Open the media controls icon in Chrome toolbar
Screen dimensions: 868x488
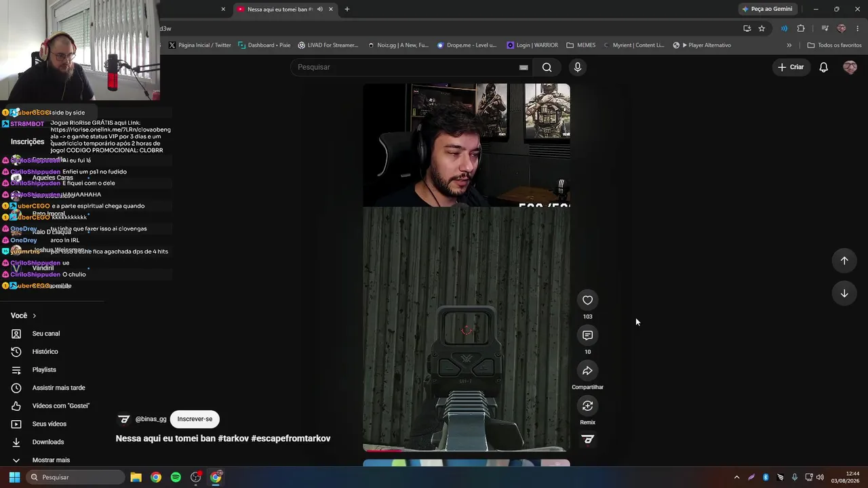tap(825, 28)
